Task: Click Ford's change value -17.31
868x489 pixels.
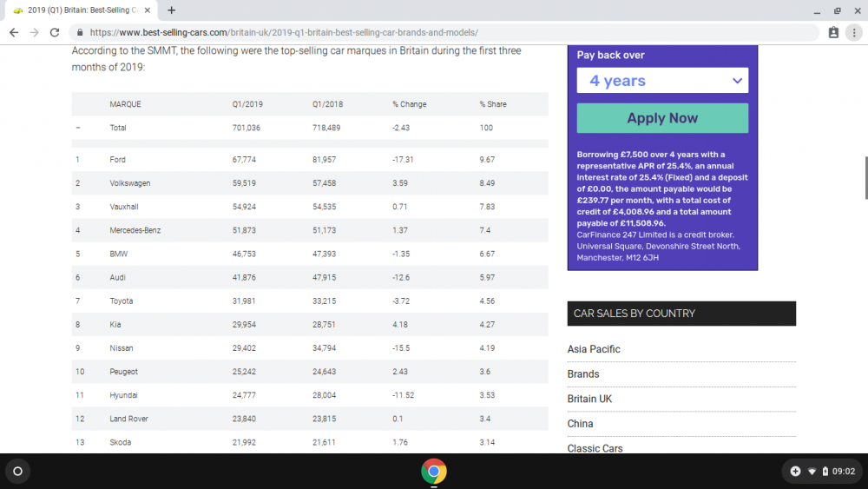Action: tap(403, 160)
